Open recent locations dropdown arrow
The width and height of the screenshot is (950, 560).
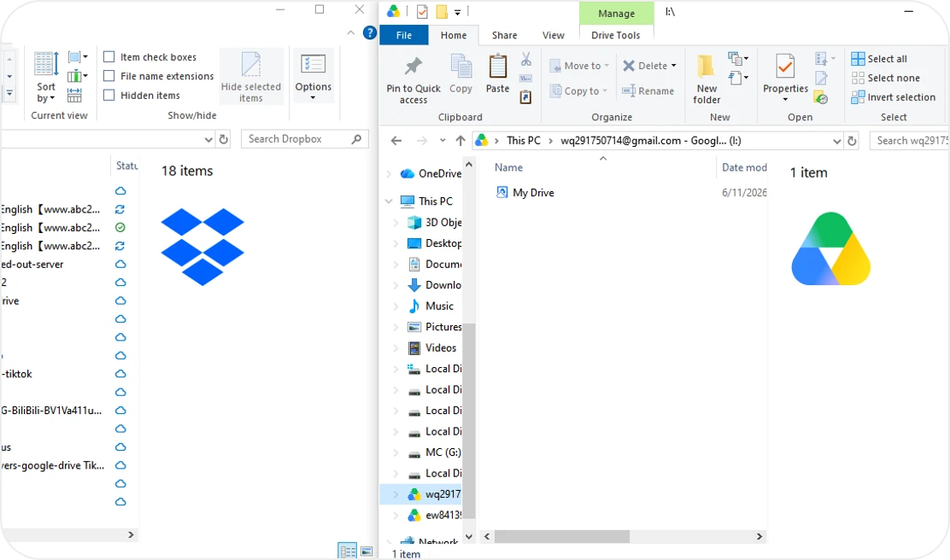click(443, 141)
